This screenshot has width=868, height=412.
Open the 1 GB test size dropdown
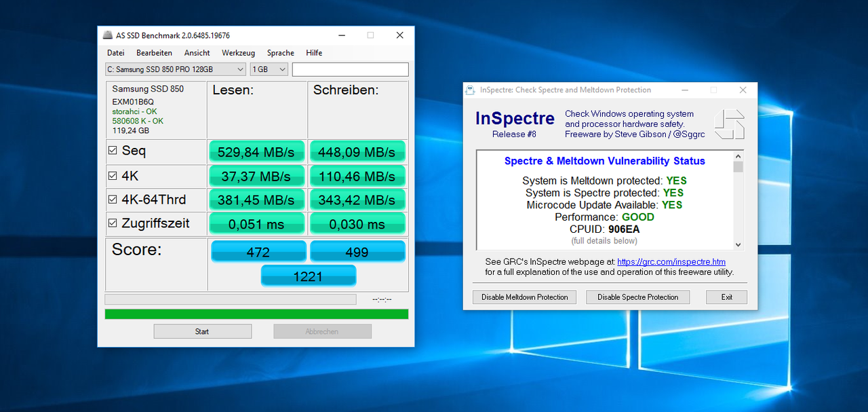269,69
